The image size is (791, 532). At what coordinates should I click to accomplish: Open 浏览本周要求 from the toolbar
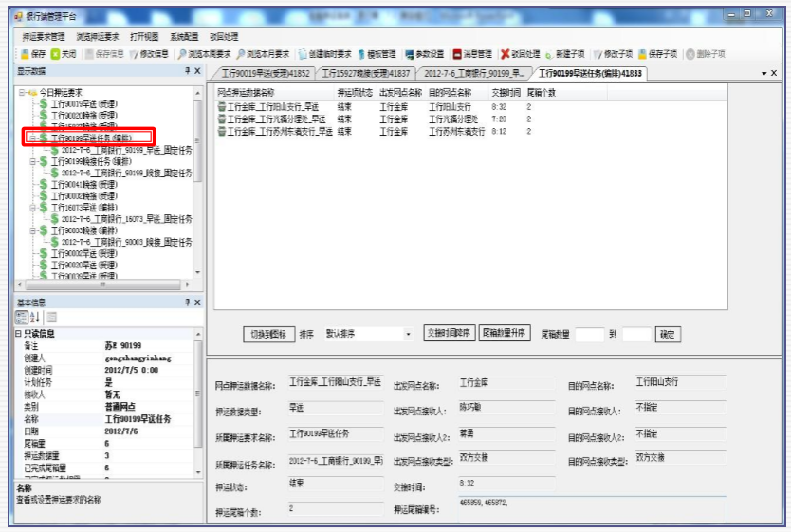[204, 54]
